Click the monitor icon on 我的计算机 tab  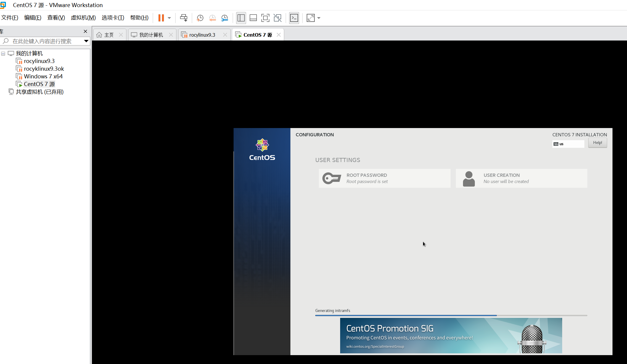coord(134,35)
